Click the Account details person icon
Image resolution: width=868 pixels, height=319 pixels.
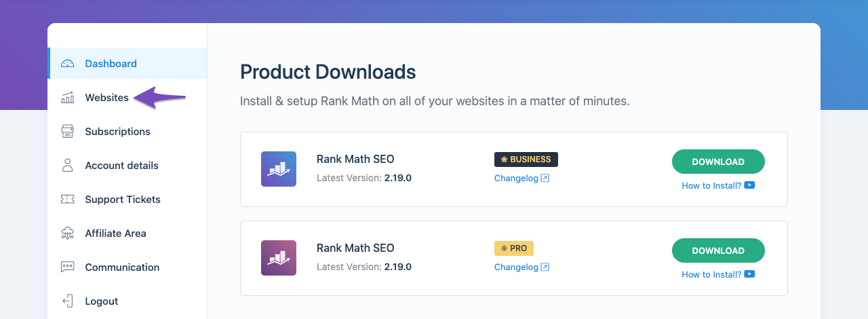tap(67, 166)
